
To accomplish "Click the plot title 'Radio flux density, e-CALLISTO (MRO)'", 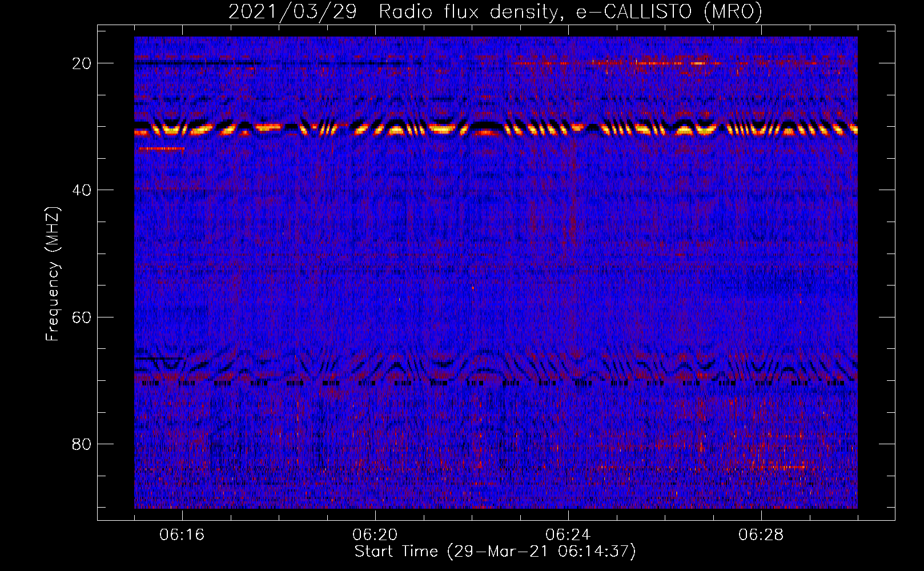I will (x=570, y=11).
